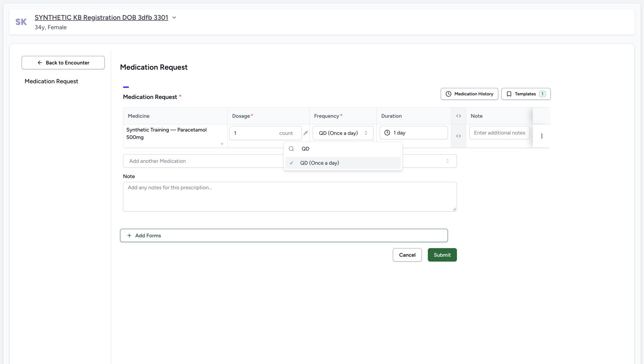Submit the medication request

coord(442,255)
